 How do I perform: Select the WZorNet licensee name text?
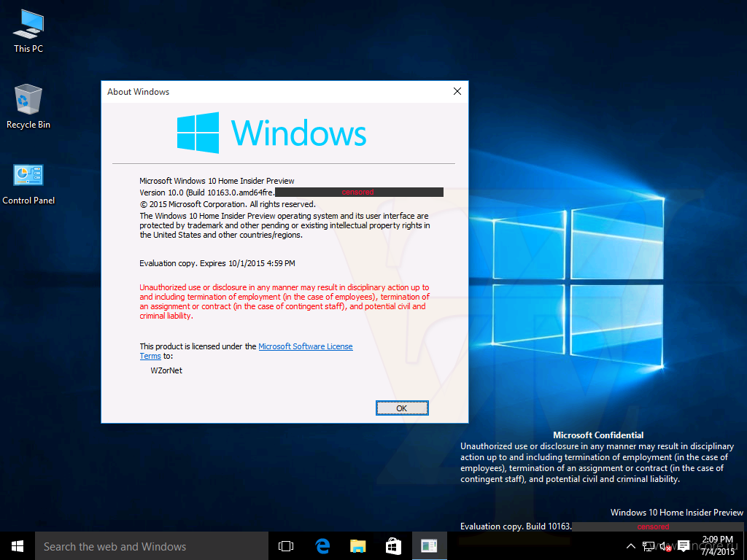166,370
